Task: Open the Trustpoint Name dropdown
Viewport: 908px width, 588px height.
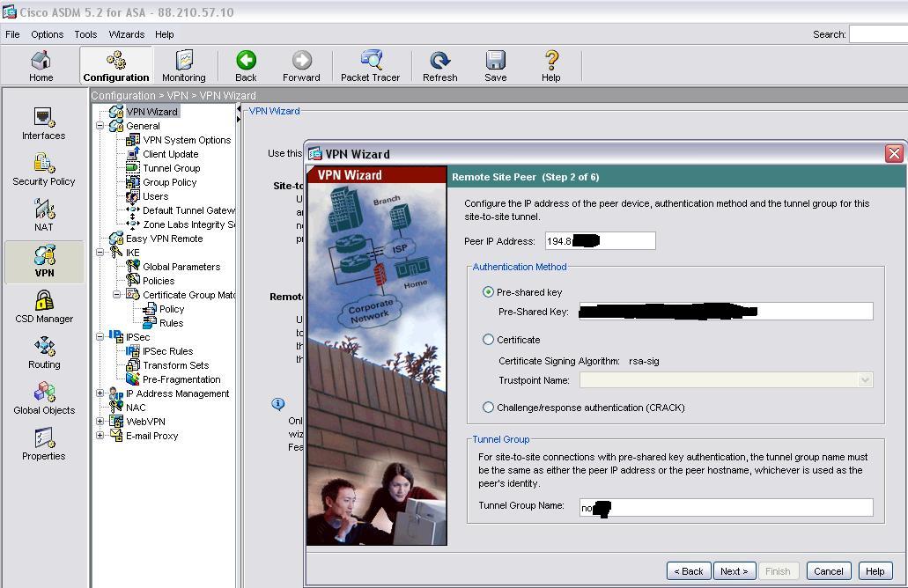Action: coord(865,380)
